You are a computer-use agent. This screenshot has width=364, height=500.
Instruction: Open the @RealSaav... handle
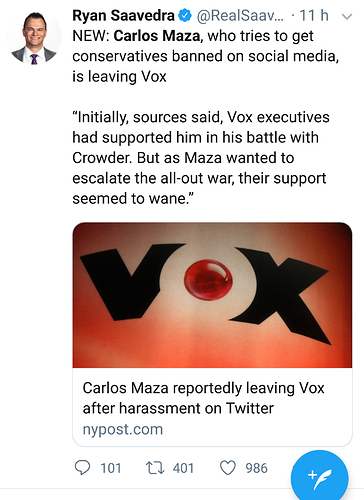[x=240, y=16]
